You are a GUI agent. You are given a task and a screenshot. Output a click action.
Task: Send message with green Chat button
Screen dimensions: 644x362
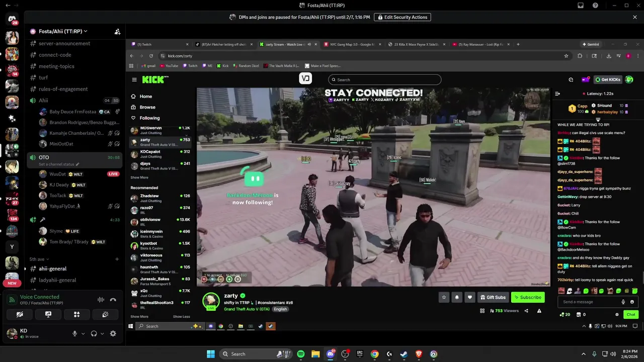click(631, 315)
